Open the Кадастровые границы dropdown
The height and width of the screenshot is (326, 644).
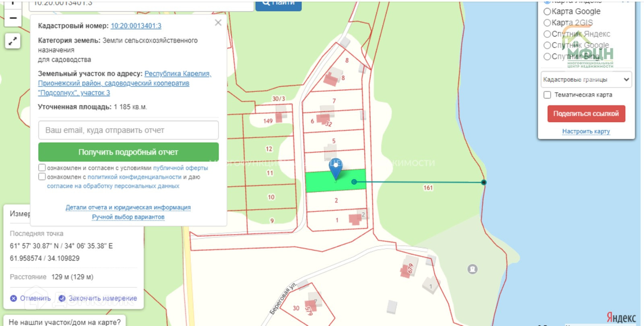pyautogui.click(x=586, y=80)
